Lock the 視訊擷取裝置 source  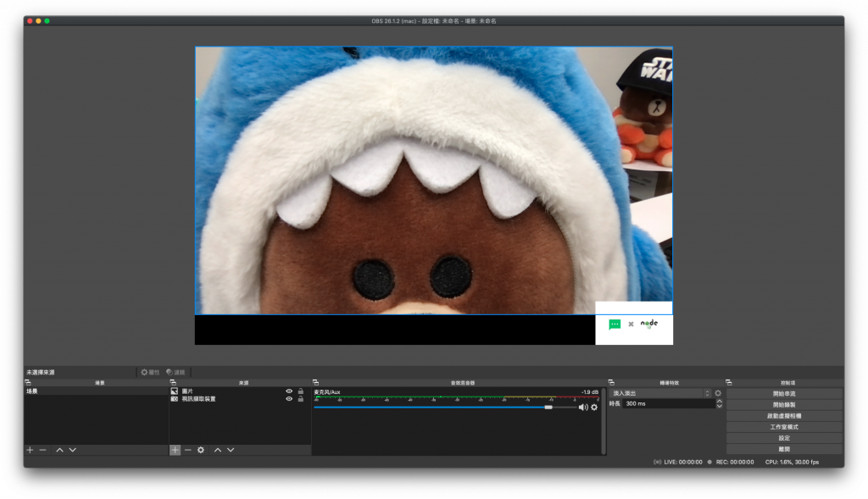tap(301, 399)
